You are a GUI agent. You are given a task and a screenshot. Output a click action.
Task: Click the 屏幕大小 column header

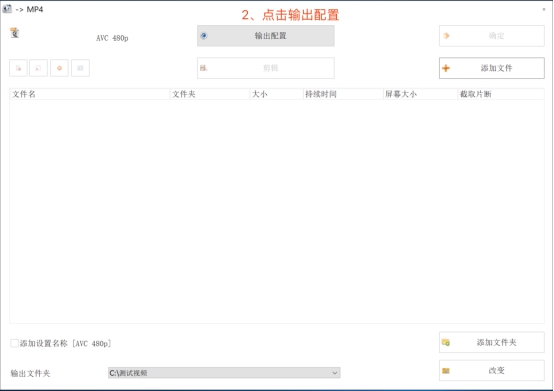tap(420, 94)
